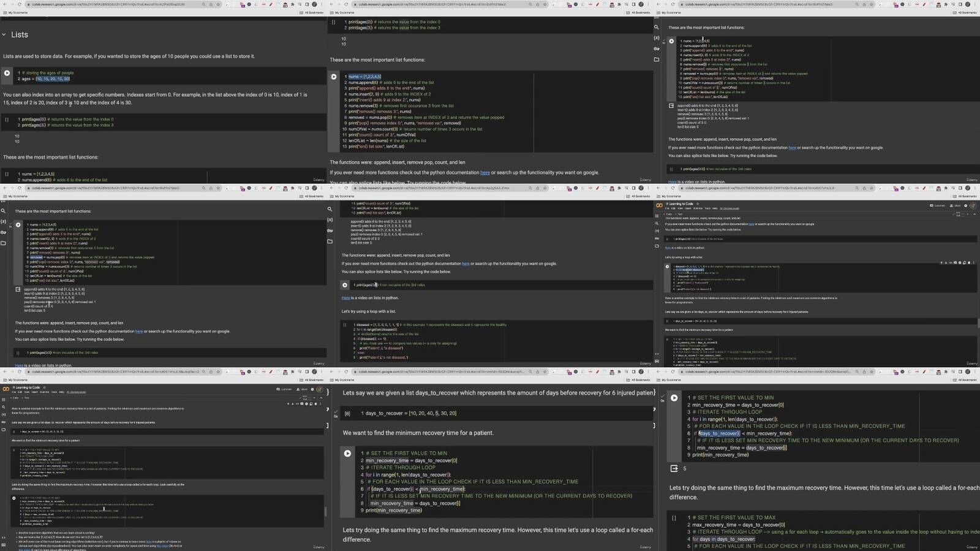Click the output icon beside result 5 in bottom-right frame
This screenshot has height=551, width=980.
coord(674,468)
